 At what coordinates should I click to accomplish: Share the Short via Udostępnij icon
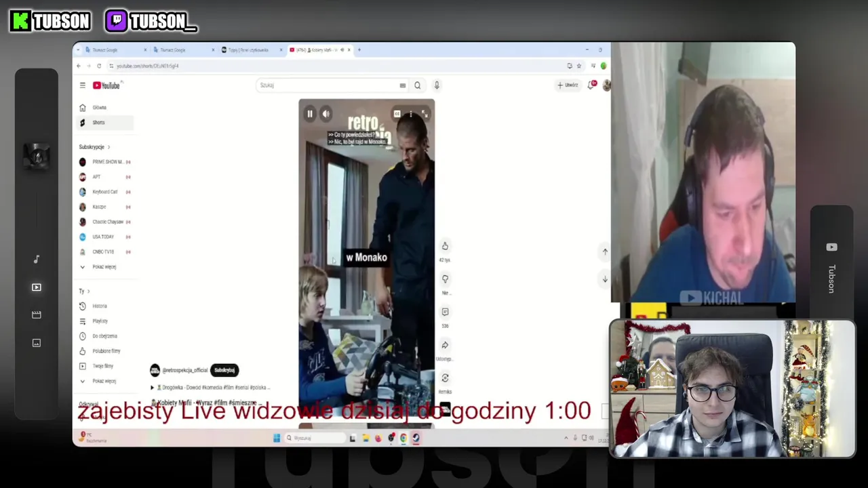445,345
